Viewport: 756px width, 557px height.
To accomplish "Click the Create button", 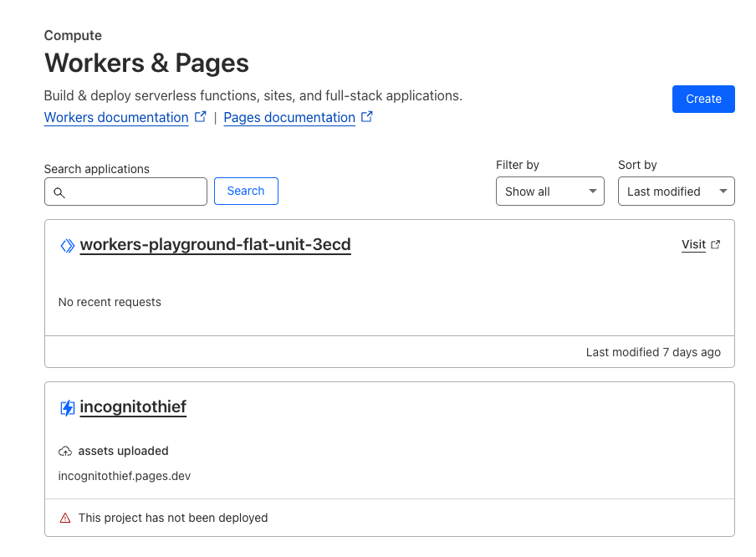I will click(703, 99).
